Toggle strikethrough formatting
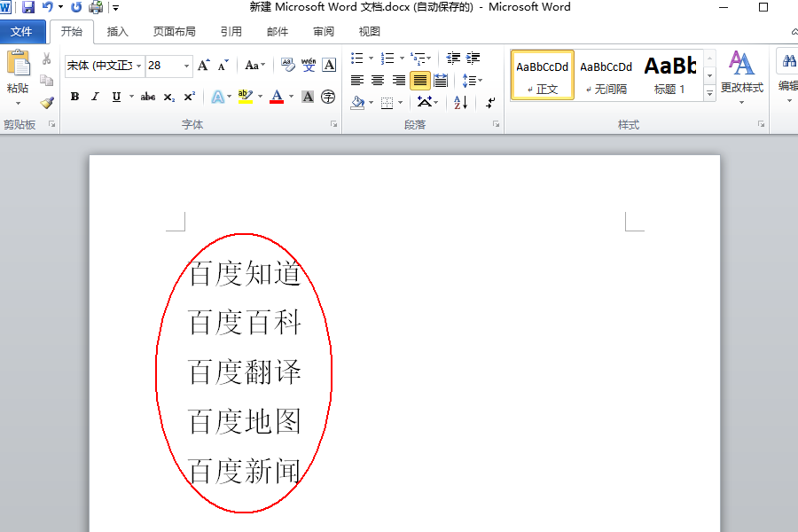 [148, 97]
